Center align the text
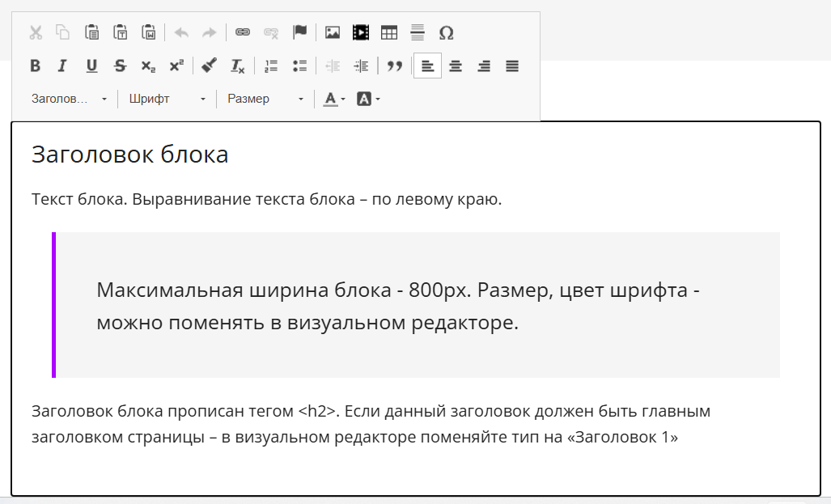Viewport: 831px width, 504px height. click(456, 66)
